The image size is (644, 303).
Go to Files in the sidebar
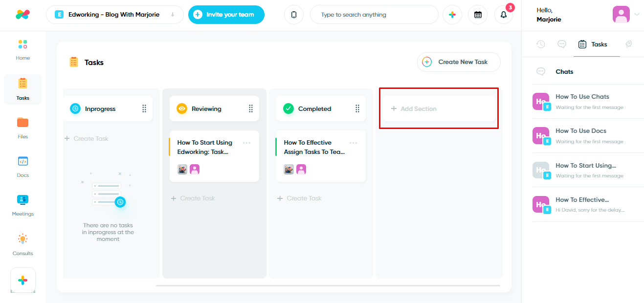22,128
